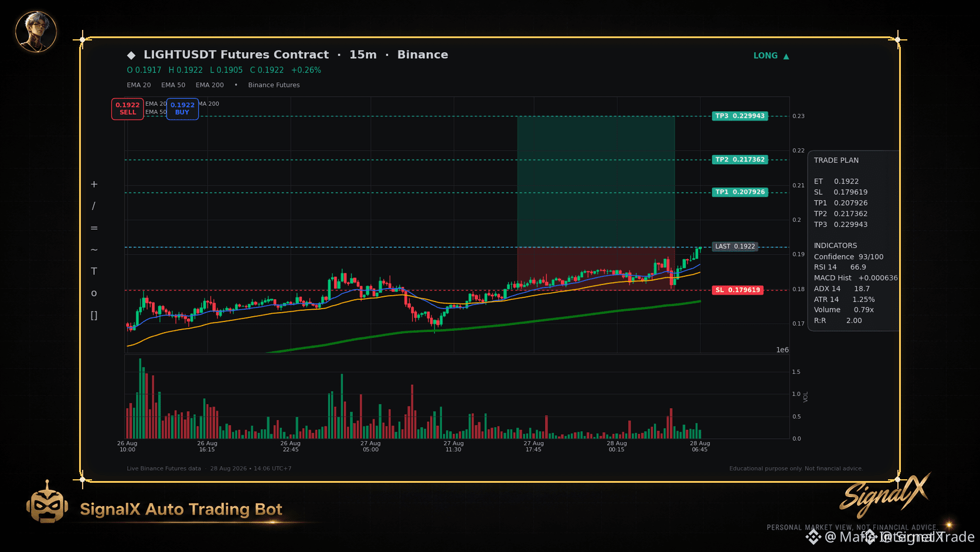Click the SignalX Auto Trading Bot caption
This screenshot has height=552, width=980.
pos(181,509)
